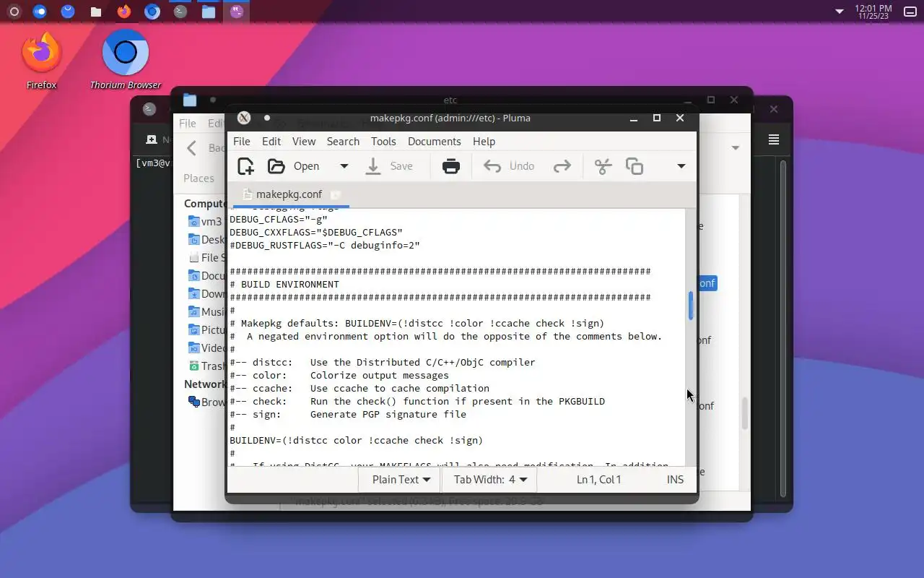Change the Tab Width setting
Screen dimensions: 924x578
(490, 479)
